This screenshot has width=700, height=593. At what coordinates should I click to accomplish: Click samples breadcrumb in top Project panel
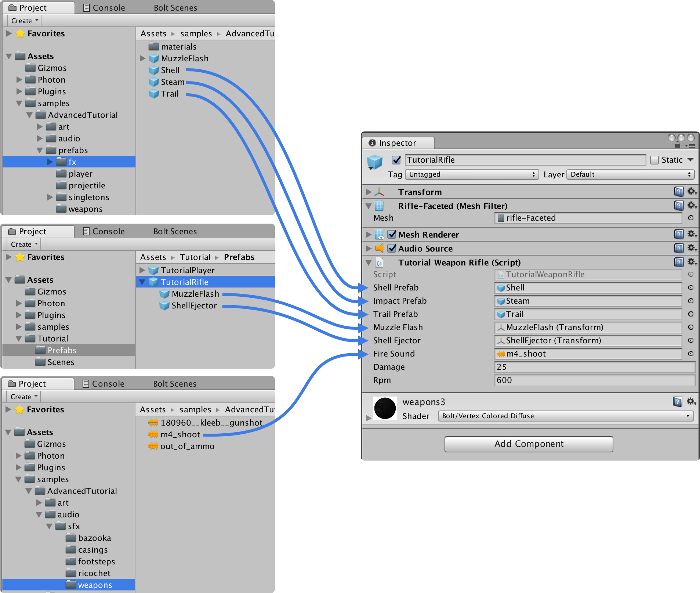tap(196, 33)
